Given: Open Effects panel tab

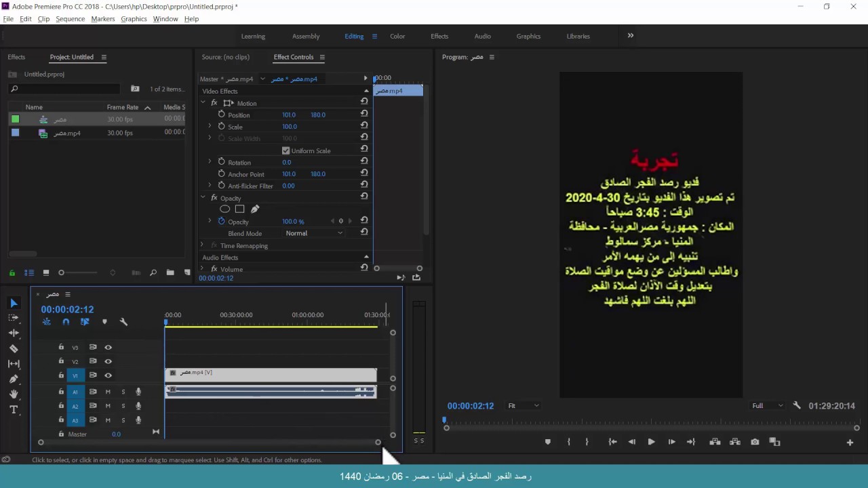Looking at the screenshot, I should pos(16,57).
